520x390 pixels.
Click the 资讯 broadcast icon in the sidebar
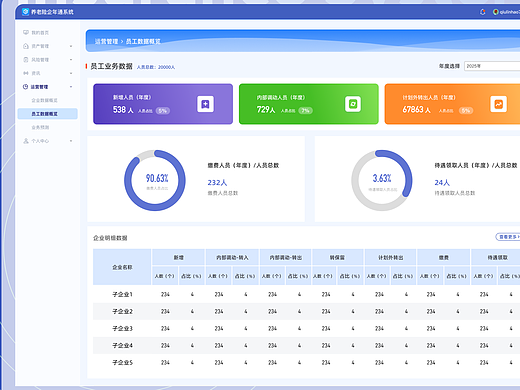click(26, 73)
